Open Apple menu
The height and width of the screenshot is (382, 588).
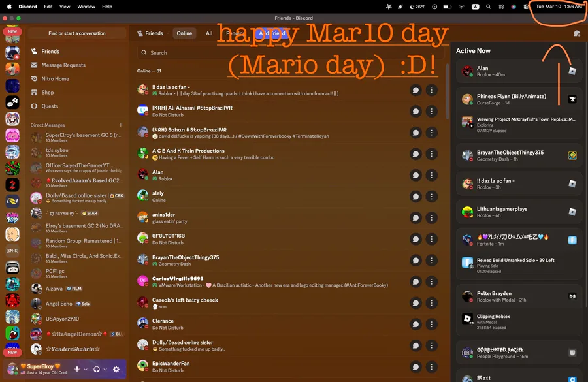click(x=9, y=7)
